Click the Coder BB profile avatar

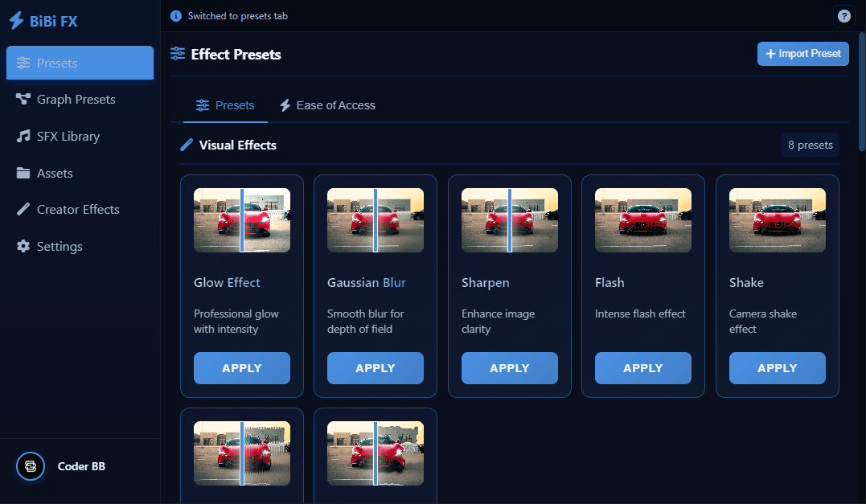tap(30, 466)
